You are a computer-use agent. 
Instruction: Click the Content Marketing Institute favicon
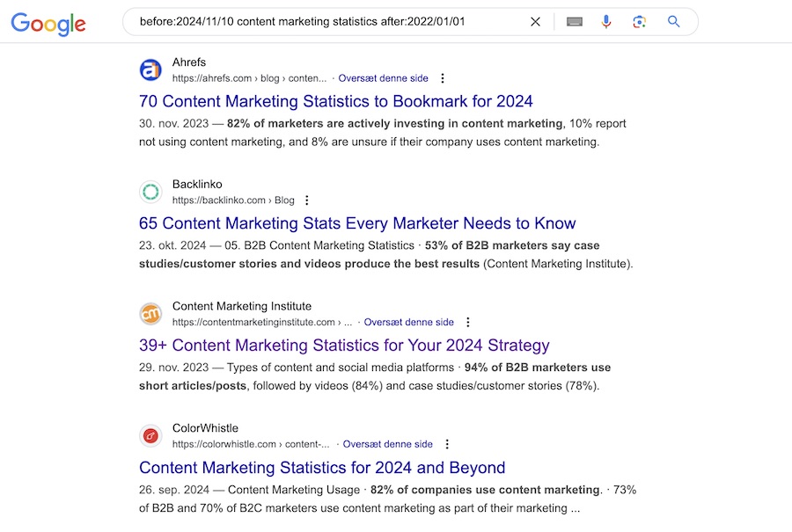(x=150, y=314)
